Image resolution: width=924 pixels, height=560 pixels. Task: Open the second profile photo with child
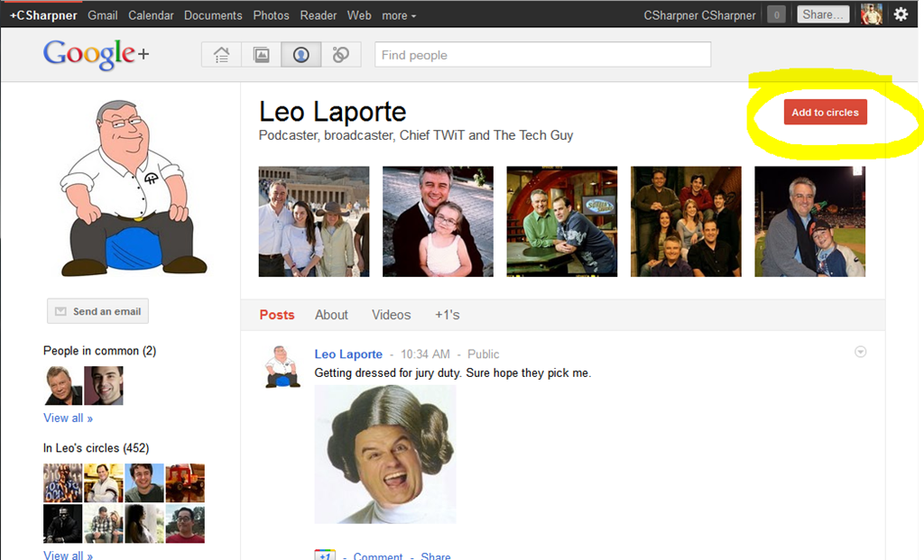point(438,222)
